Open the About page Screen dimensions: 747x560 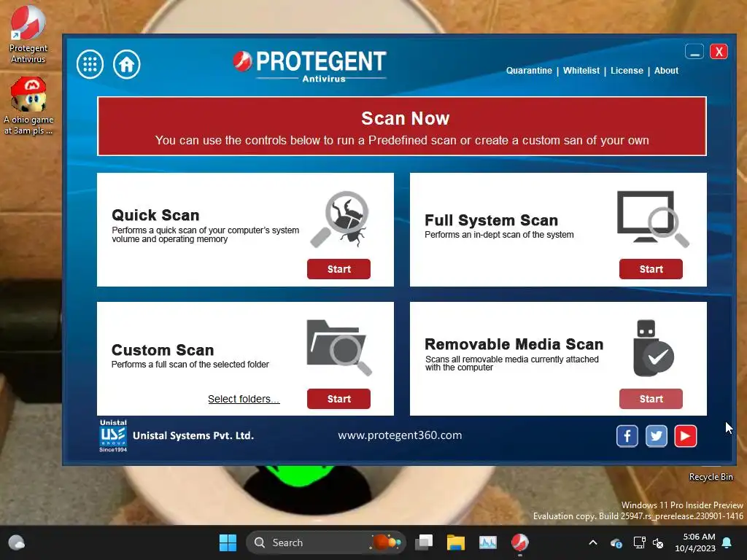tap(666, 71)
